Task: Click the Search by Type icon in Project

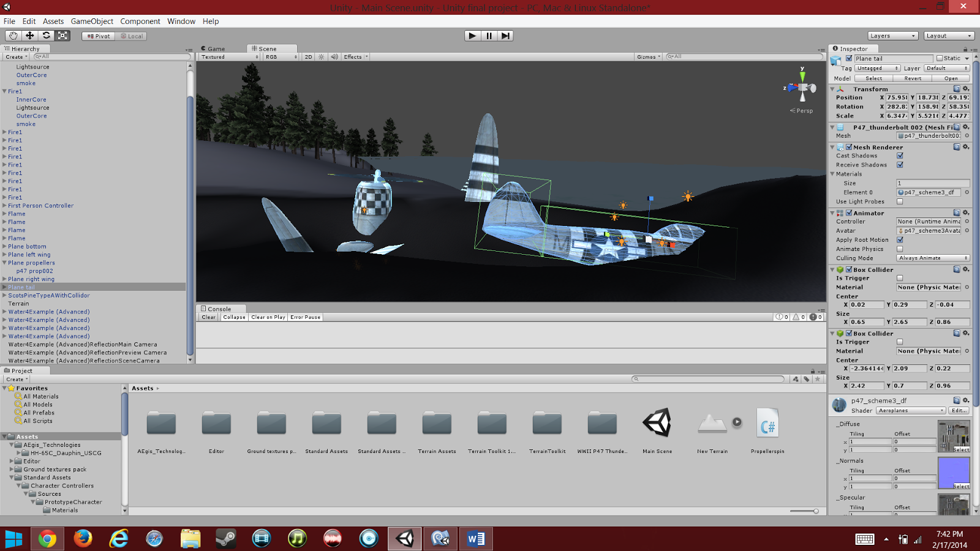Action: [x=796, y=379]
